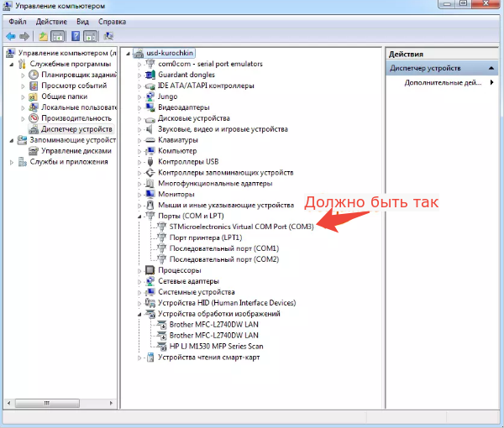
Task: Open Дополнительные действия submenu
Action: pos(443,82)
